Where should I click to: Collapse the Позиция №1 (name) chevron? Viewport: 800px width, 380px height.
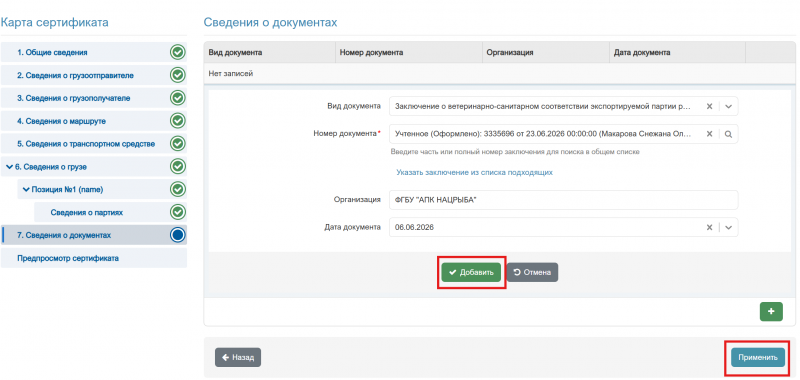[27, 189]
